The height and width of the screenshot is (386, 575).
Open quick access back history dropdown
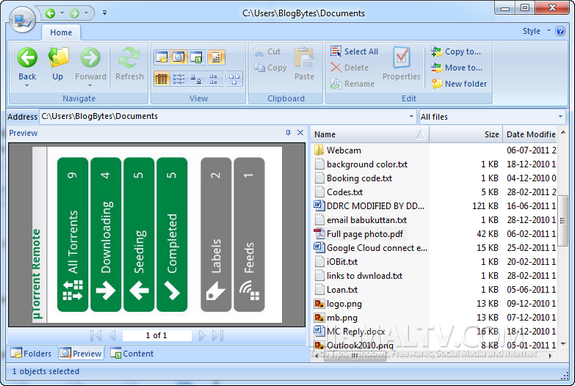tap(62, 13)
